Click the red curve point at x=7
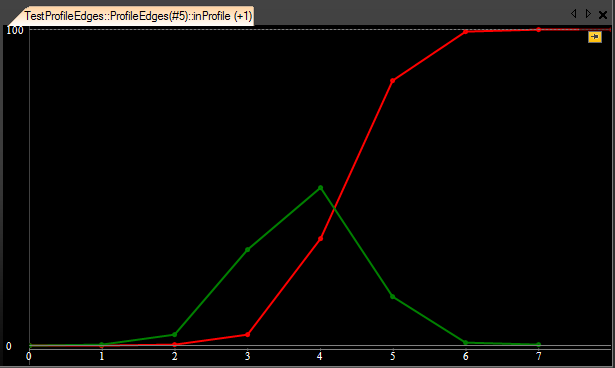Viewport: 615px width, 368px height. (x=539, y=30)
